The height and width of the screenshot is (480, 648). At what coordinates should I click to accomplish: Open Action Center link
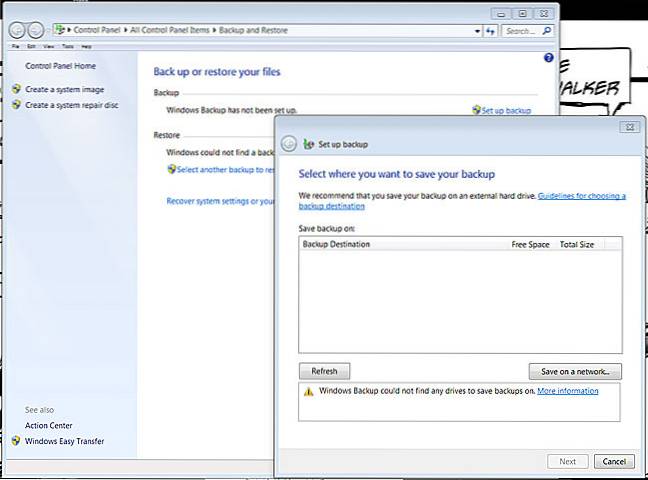(48, 425)
